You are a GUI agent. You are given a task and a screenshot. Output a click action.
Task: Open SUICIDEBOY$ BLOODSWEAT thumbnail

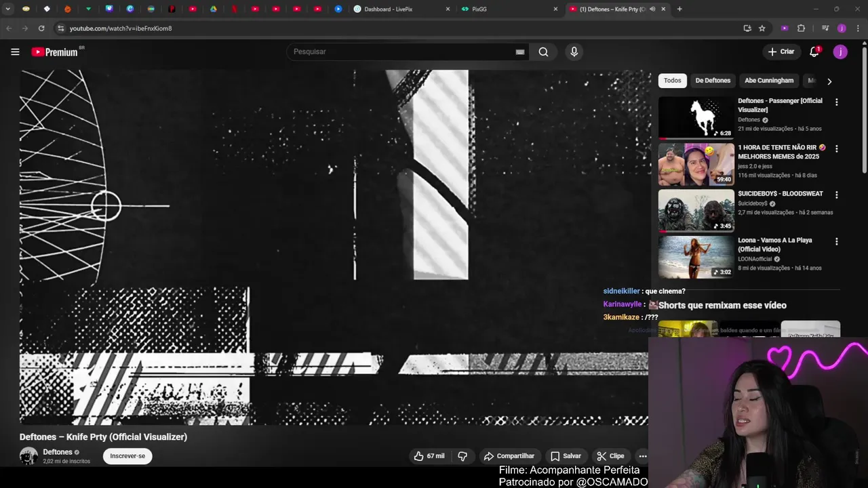click(696, 210)
